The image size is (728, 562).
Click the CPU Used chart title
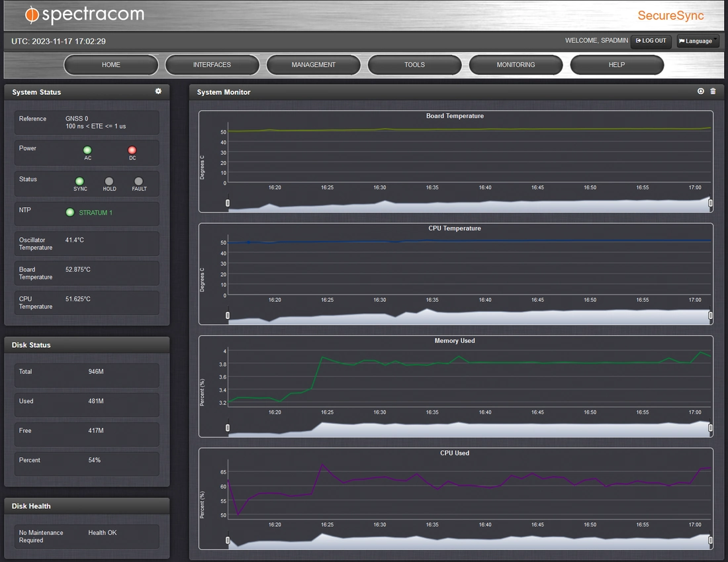click(x=455, y=453)
